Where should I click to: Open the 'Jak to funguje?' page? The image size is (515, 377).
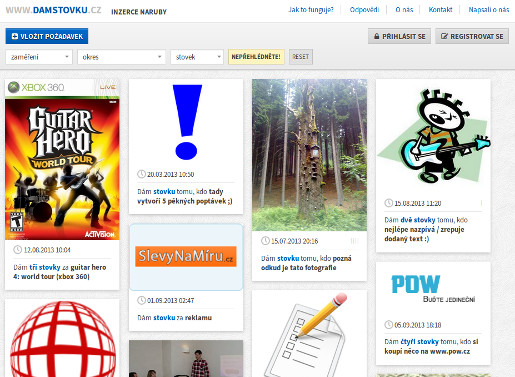click(311, 10)
